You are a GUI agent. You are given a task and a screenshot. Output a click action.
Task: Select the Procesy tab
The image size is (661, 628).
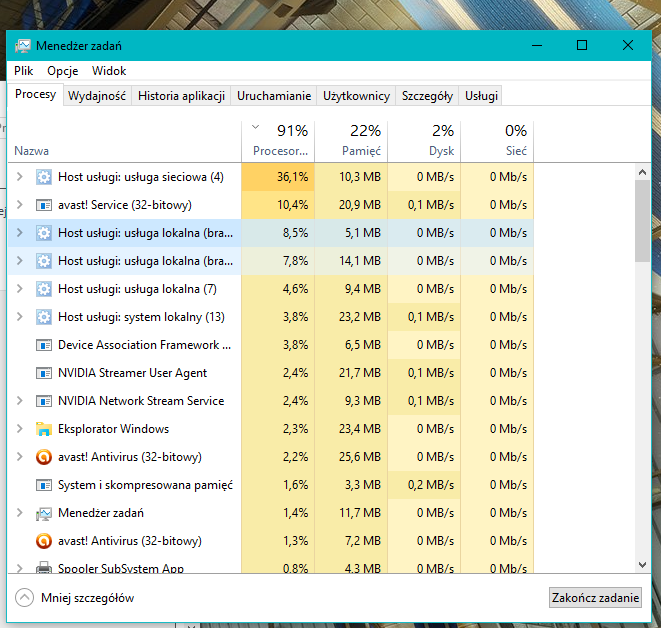[35, 94]
